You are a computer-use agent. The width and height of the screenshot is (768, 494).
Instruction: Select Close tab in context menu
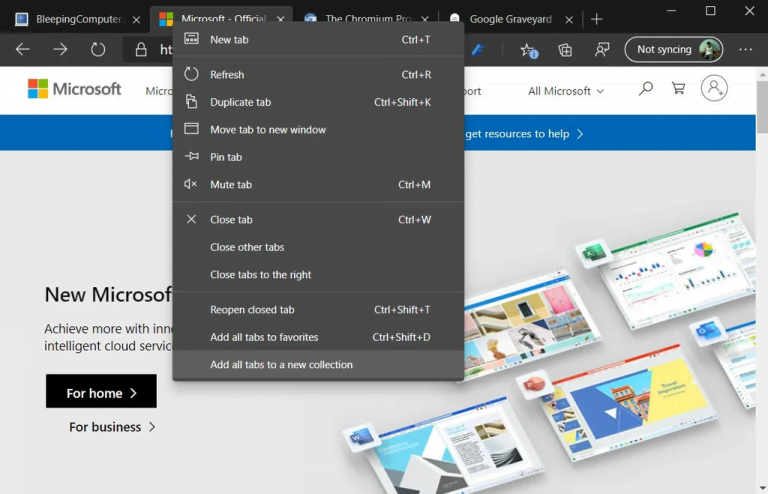[x=318, y=219]
